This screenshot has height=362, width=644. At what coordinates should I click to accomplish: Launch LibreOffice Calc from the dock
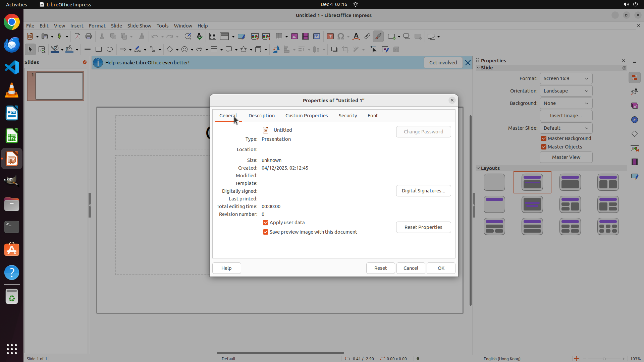[12, 136]
